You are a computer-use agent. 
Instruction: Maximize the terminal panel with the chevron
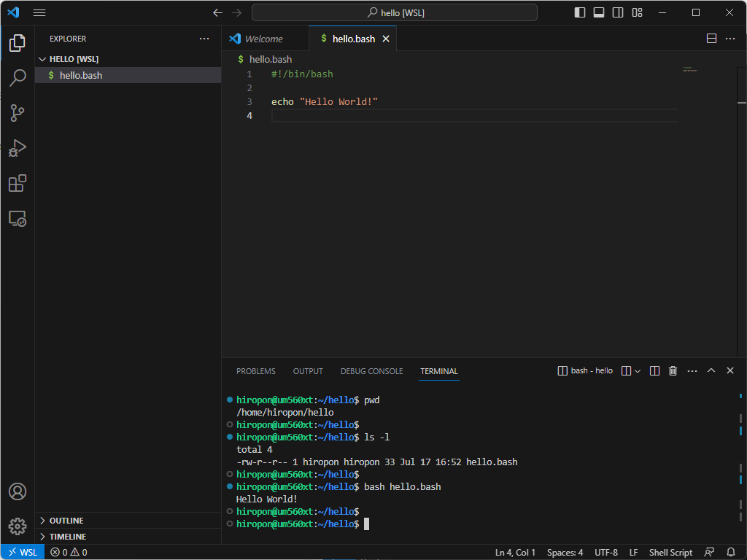711,370
